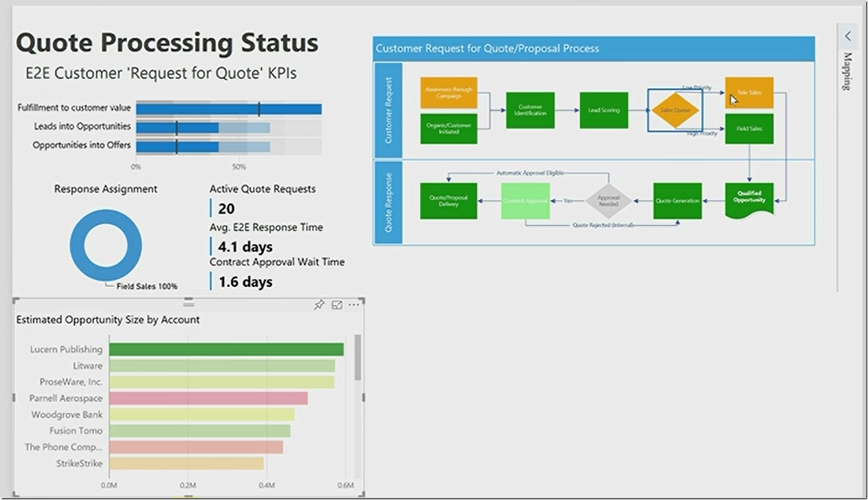This screenshot has width=868, height=500.
Task: Select the StrikeStrike bar
Action: coord(186,463)
